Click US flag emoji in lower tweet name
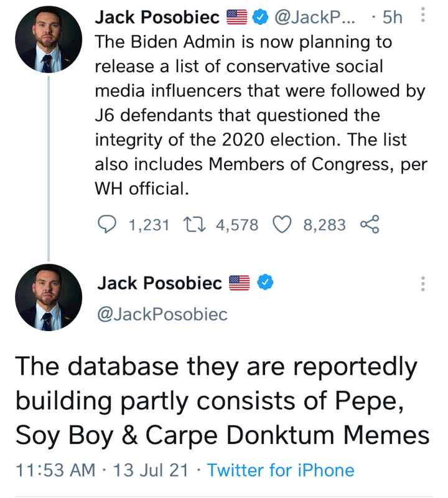Screen dimensions: 448x498 [240, 283]
